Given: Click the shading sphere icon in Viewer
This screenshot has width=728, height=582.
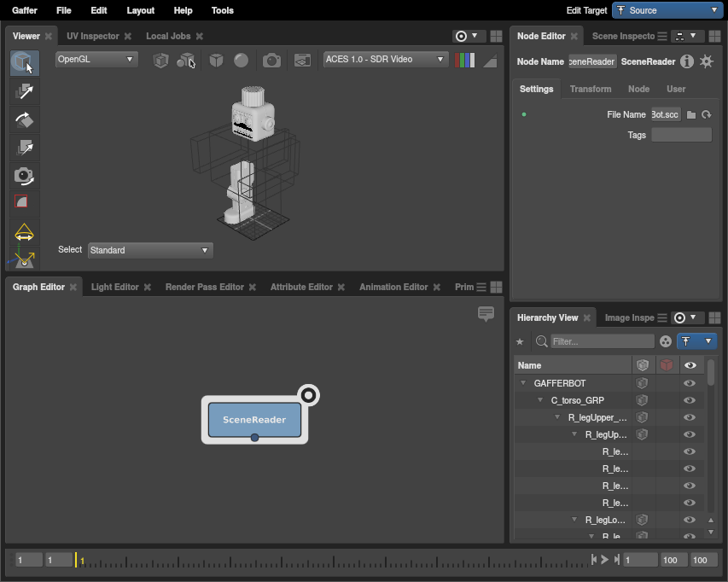Looking at the screenshot, I should [x=242, y=60].
